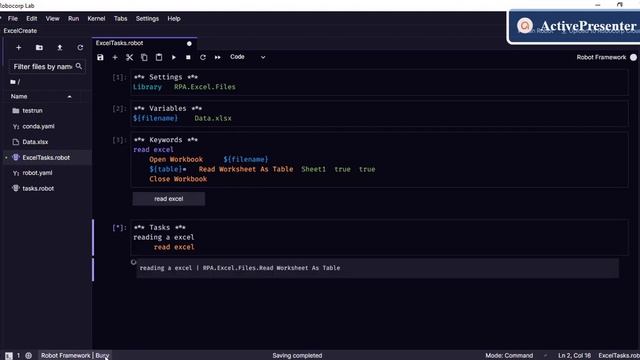Click Robot Framework | Busy status

coord(75,356)
